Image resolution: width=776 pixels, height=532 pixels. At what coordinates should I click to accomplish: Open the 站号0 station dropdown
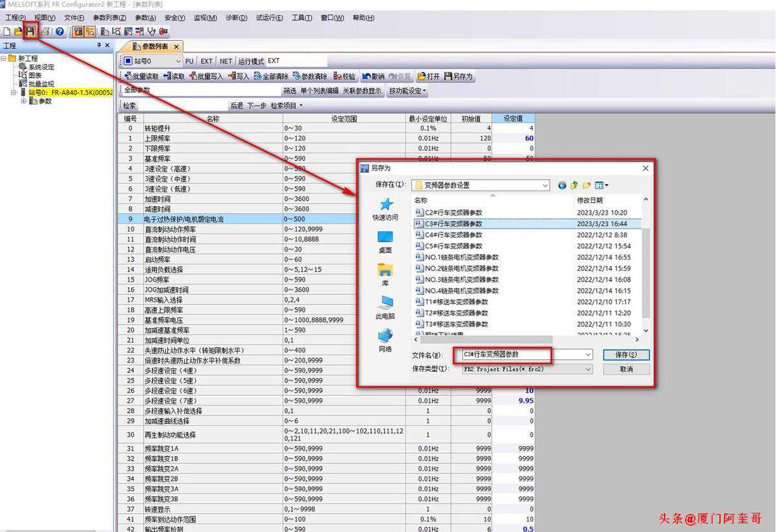pyautogui.click(x=178, y=61)
